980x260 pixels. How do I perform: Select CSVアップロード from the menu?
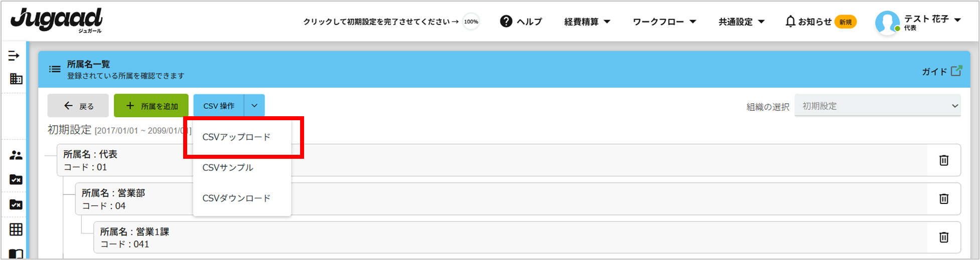click(x=236, y=137)
